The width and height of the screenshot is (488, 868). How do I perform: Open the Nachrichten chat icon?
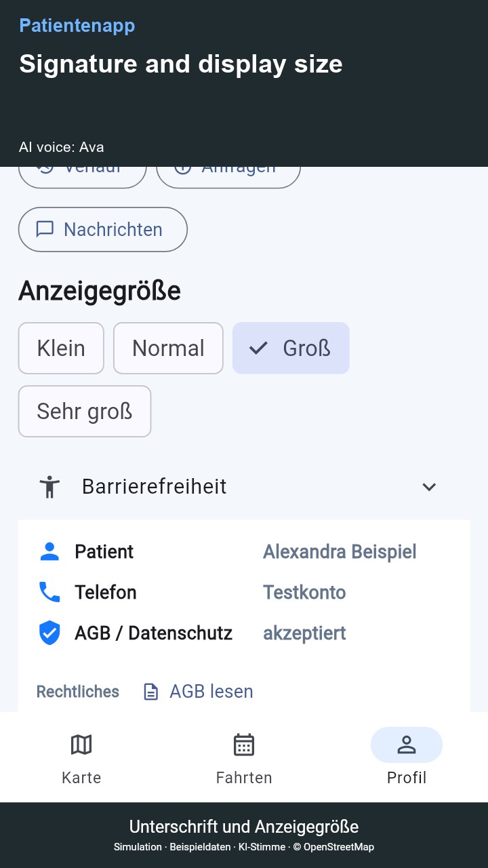[45, 229]
